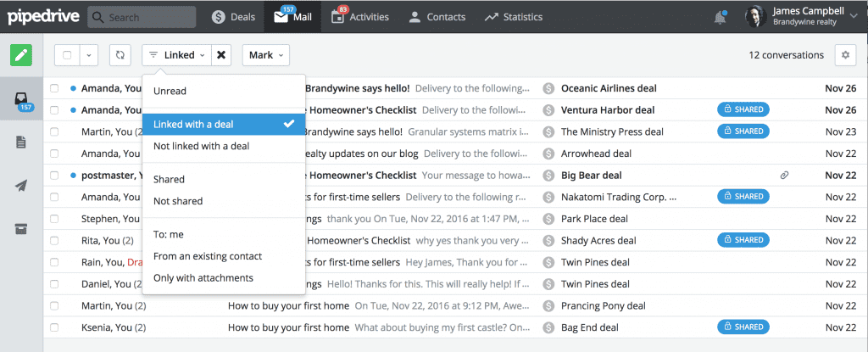Screen dimensions: 868x352
Task: Choose Unread filter option
Action: point(224,91)
